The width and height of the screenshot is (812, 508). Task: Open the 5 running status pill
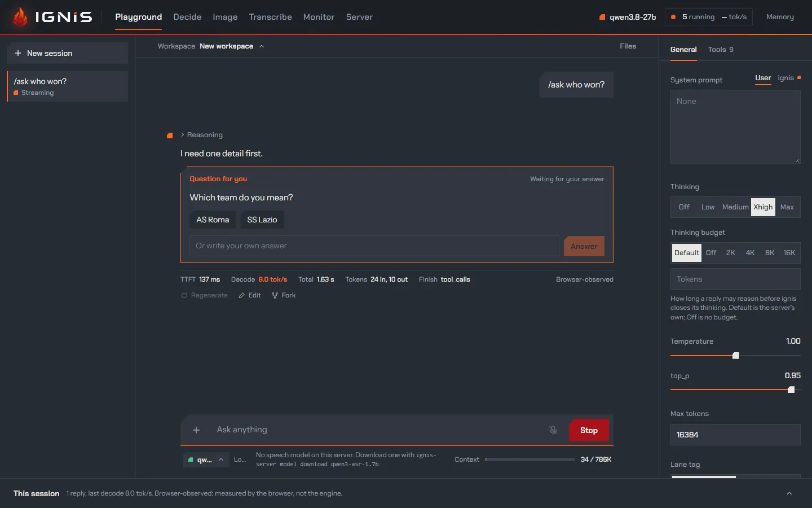click(x=709, y=17)
